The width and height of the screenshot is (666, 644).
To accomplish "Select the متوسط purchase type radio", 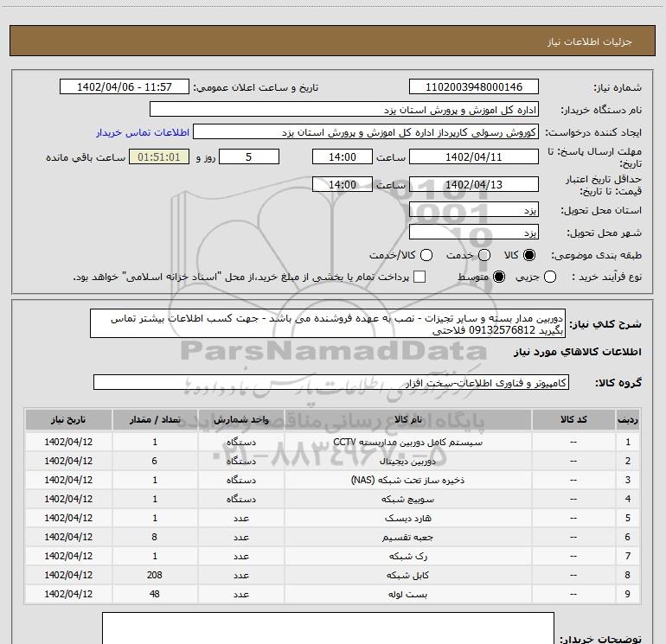I will click(499, 277).
